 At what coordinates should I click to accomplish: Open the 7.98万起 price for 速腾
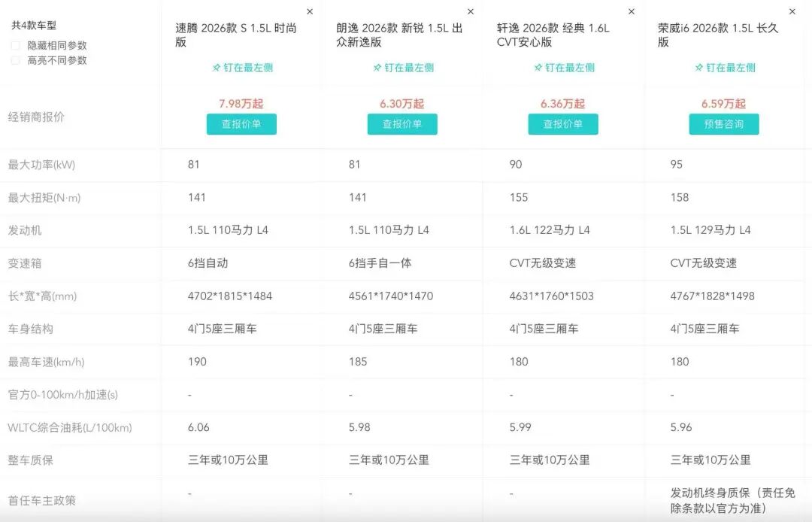click(x=241, y=104)
